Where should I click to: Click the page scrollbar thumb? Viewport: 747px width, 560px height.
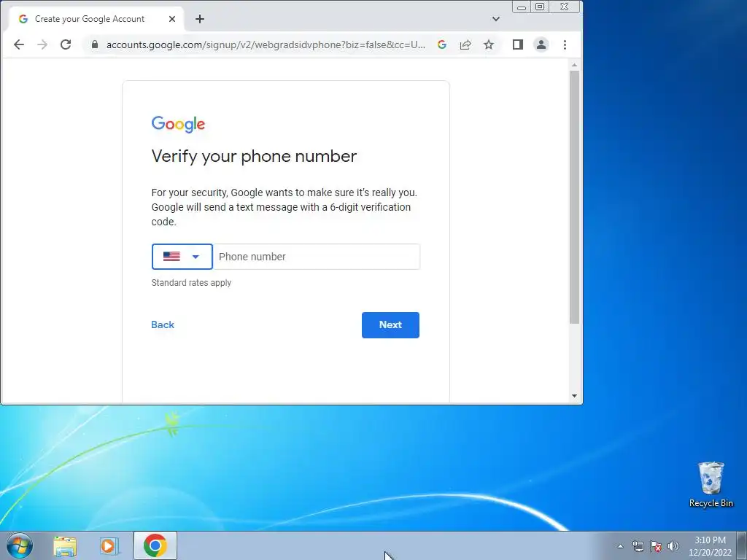574,197
